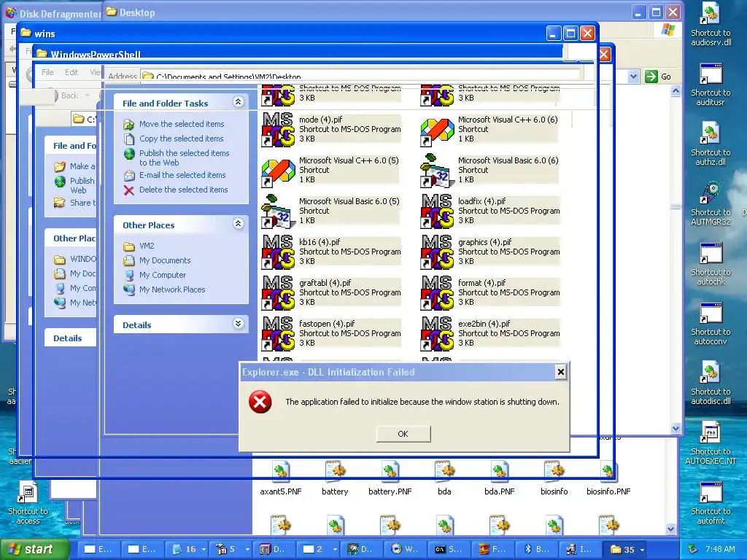This screenshot has height=560, width=747.
Task: Select the fastopen (4).pif icon
Action: point(278,333)
